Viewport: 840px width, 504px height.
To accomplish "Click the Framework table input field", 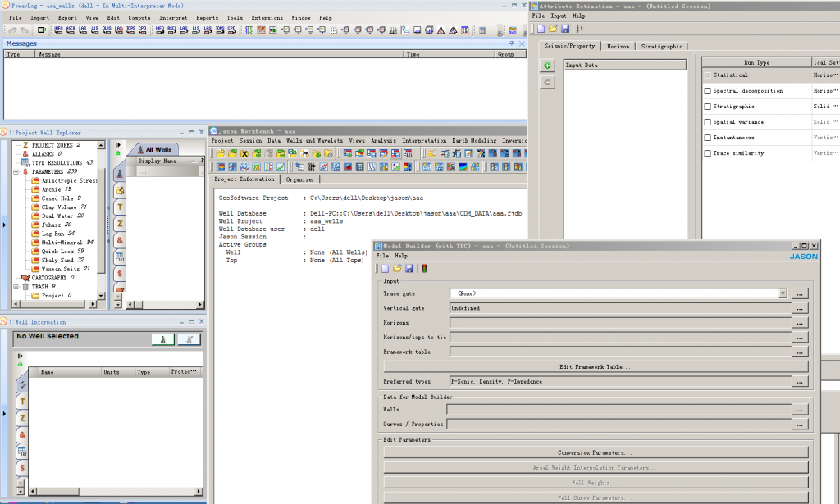I will click(x=620, y=352).
